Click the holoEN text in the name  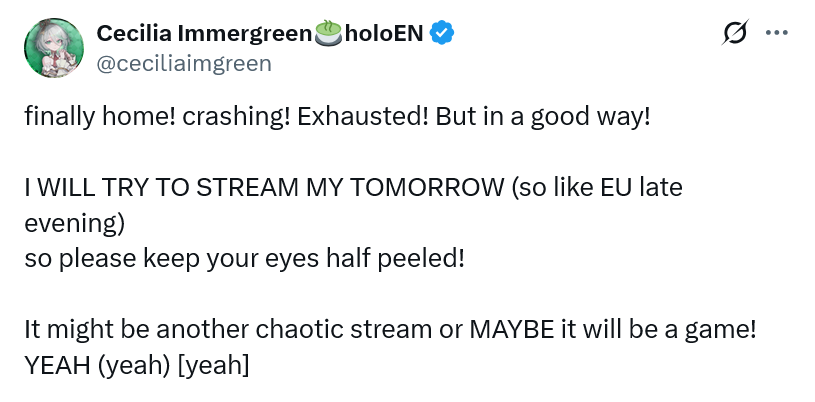385,34
